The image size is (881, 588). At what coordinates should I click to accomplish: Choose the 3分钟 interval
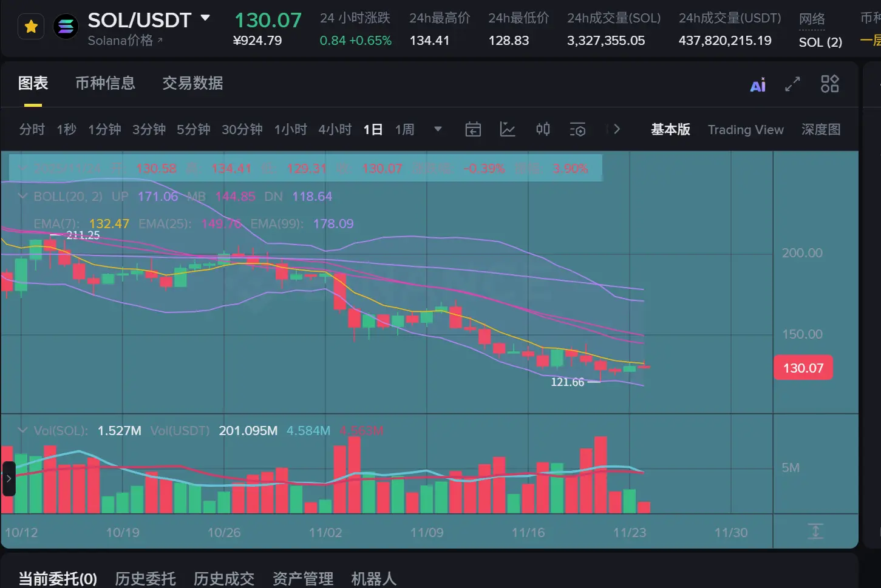pyautogui.click(x=149, y=129)
